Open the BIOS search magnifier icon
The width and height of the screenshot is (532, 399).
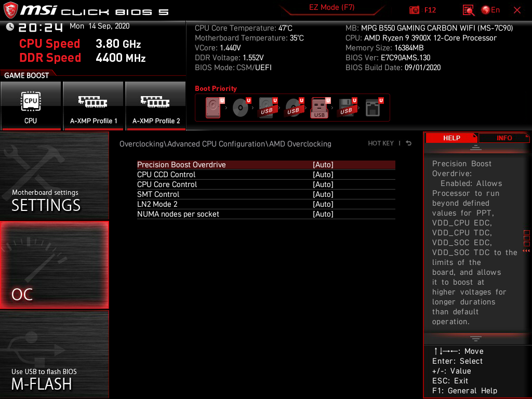tap(468, 10)
